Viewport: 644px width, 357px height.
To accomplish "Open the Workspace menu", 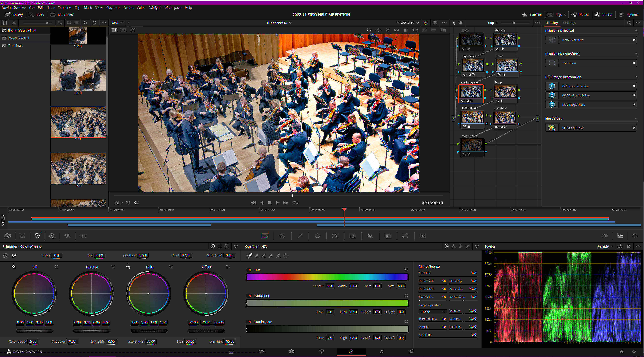I will pyautogui.click(x=173, y=8).
